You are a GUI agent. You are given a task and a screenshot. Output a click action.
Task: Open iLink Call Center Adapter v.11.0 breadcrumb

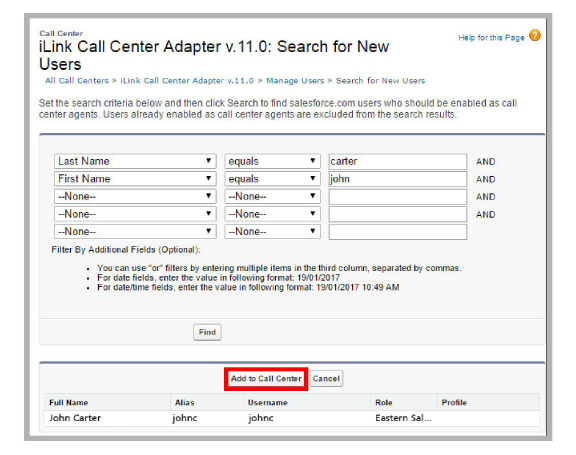coord(187,81)
